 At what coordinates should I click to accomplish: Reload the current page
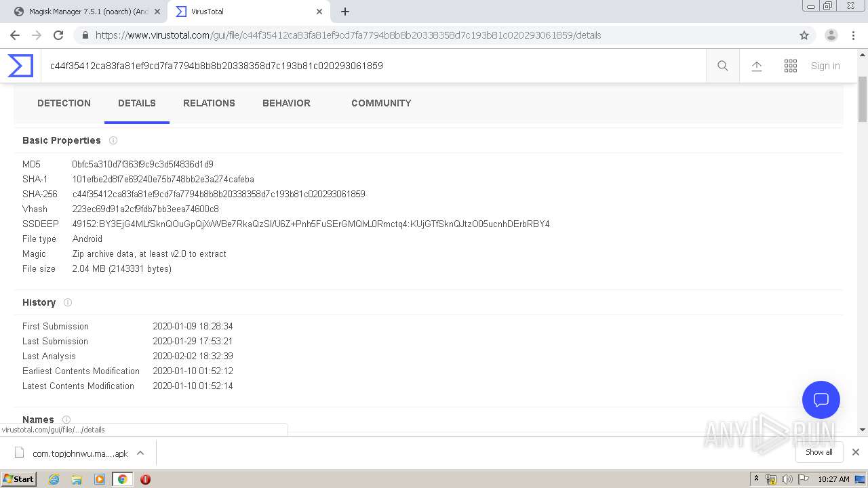point(58,35)
